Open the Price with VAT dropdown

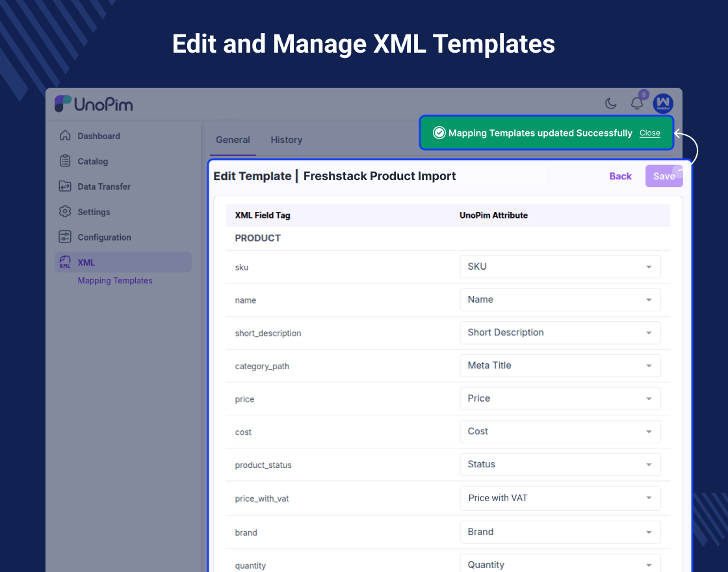coord(560,498)
